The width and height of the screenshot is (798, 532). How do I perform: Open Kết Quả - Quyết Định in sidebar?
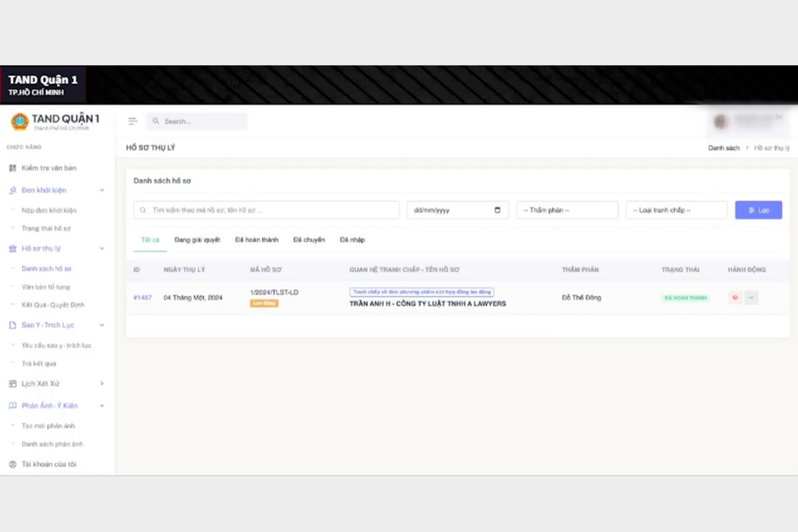53,305
